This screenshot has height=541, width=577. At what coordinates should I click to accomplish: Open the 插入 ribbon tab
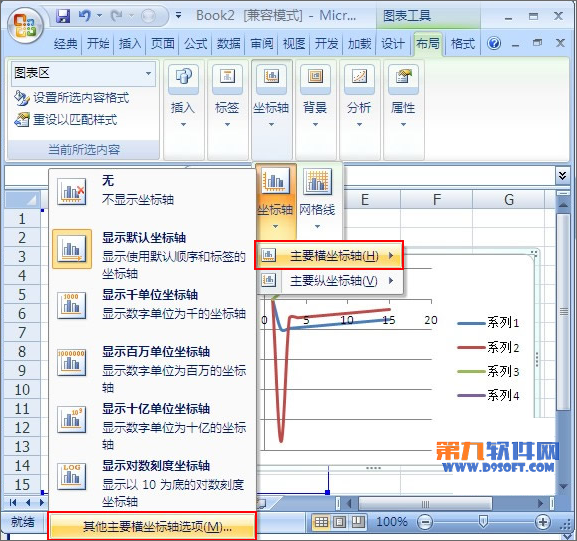(130, 44)
